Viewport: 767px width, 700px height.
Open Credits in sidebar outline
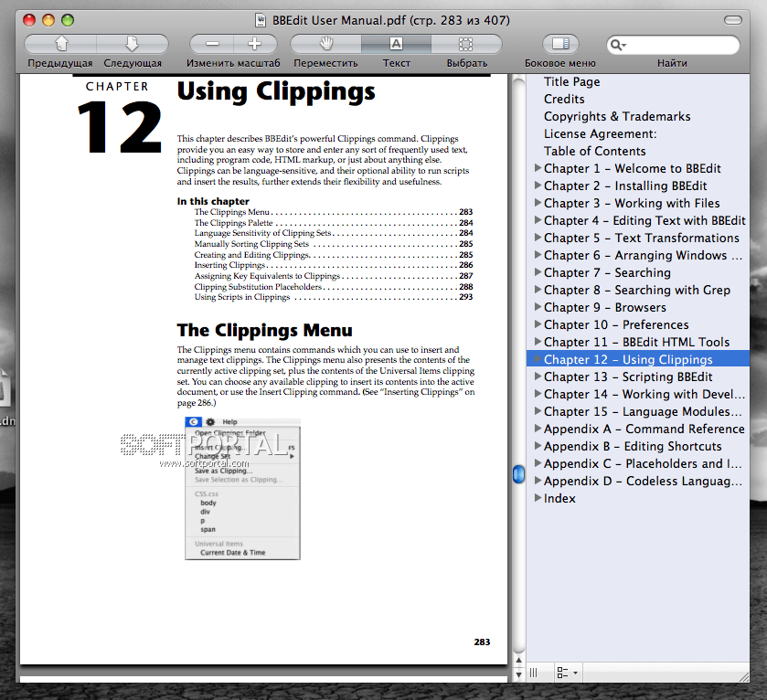[x=564, y=99]
